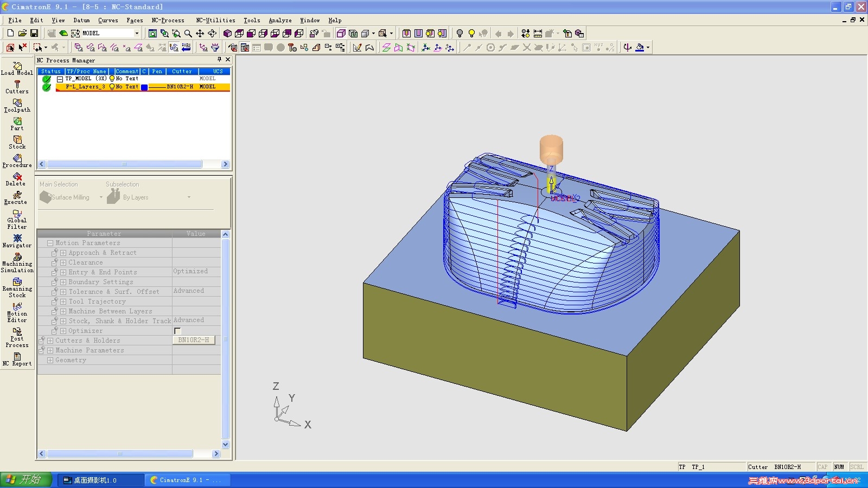Expand Approach & Retract parameters
This screenshot has width=868, height=488.
(x=63, y=253)
